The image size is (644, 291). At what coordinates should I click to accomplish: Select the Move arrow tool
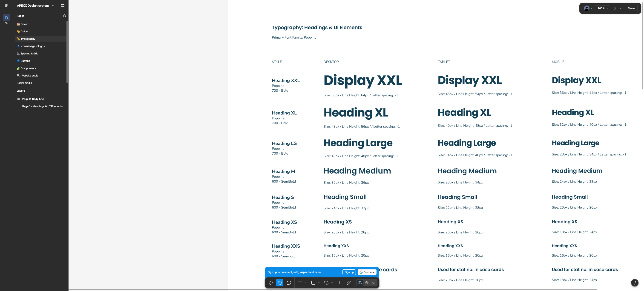point(270,283)
